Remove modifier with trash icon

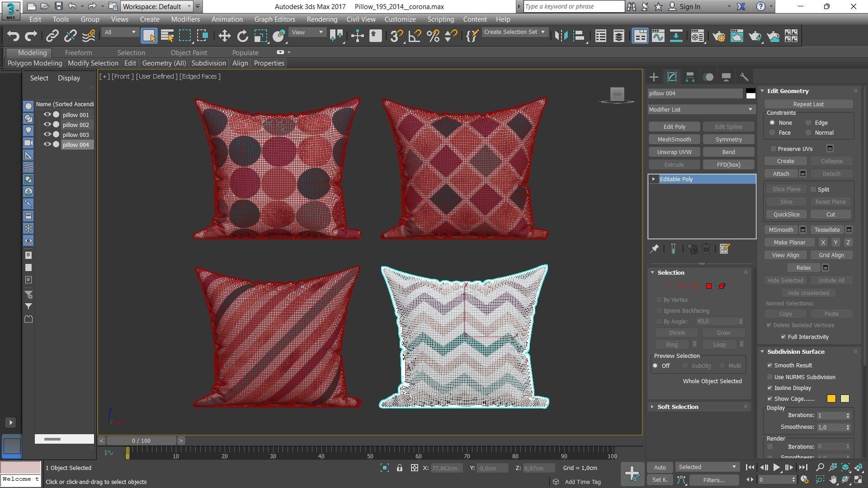tap(706, 249)
